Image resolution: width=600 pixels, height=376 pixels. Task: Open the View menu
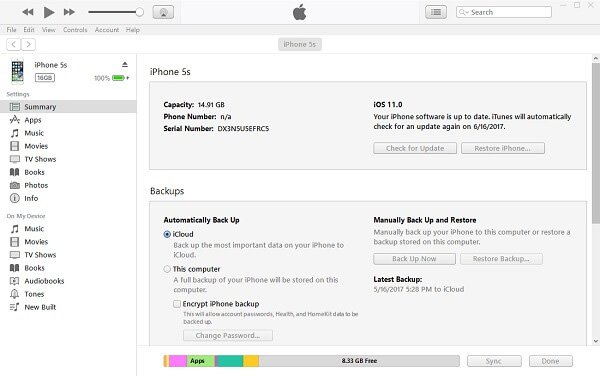coord(49,30)
